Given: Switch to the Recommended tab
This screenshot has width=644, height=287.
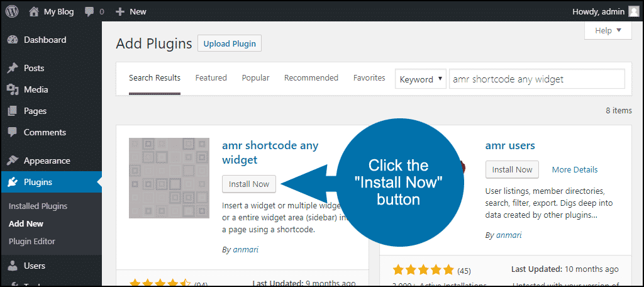Looking at the screenshot, I should point(311,78).
